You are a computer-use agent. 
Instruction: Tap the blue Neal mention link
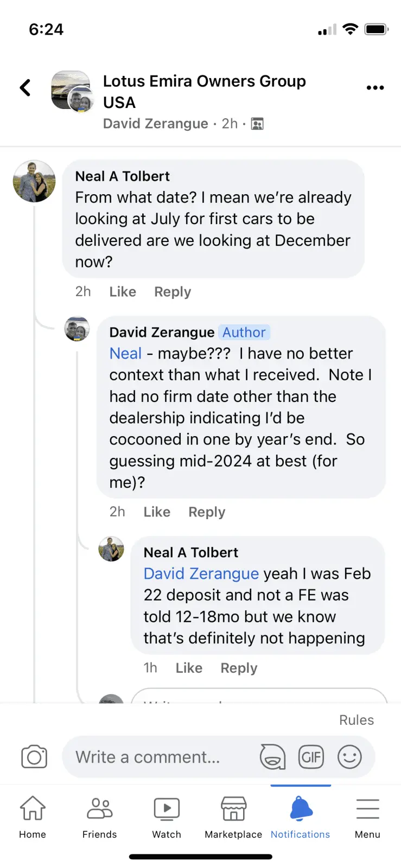125,354
